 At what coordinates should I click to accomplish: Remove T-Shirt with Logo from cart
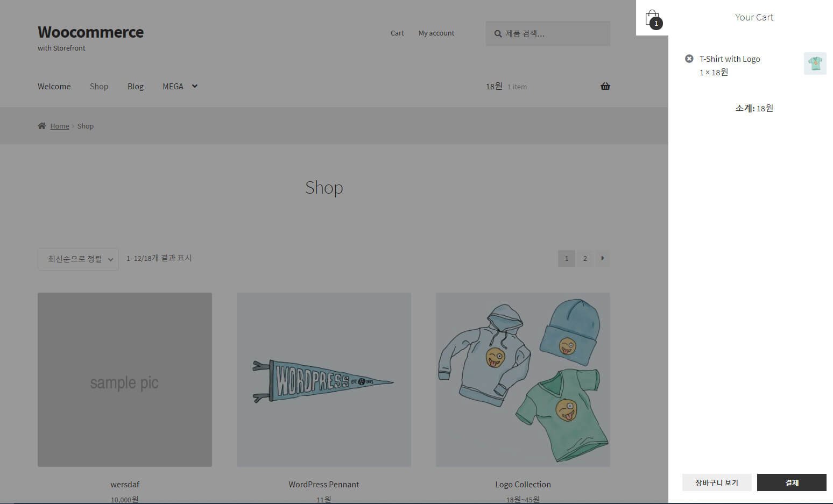(x=689, y=59)
